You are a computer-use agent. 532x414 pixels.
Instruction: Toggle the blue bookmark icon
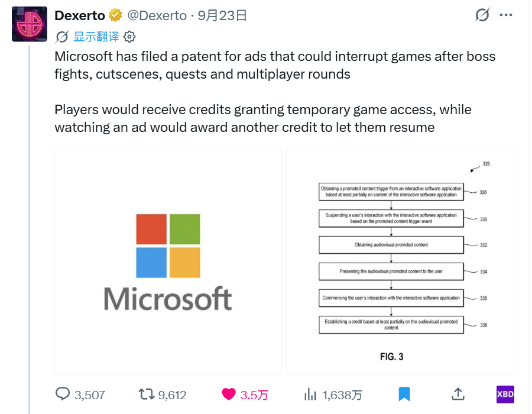pos(404,394)
